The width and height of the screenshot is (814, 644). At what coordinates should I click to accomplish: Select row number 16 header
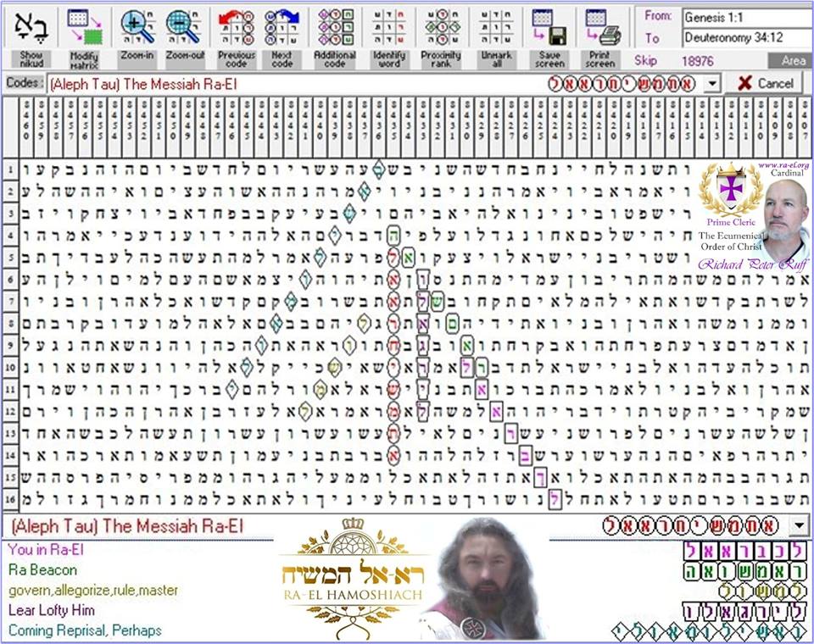(x=10, y=499)
